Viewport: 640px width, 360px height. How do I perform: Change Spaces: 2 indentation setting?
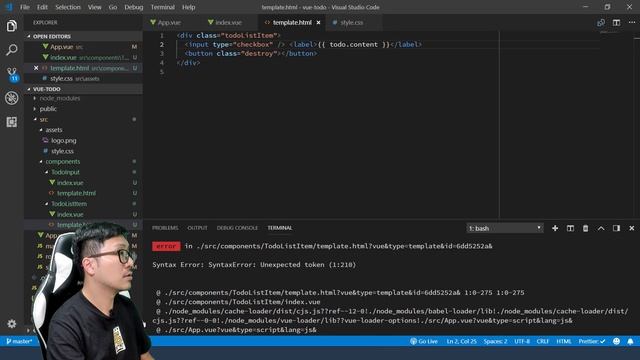[x=495, y=341]
